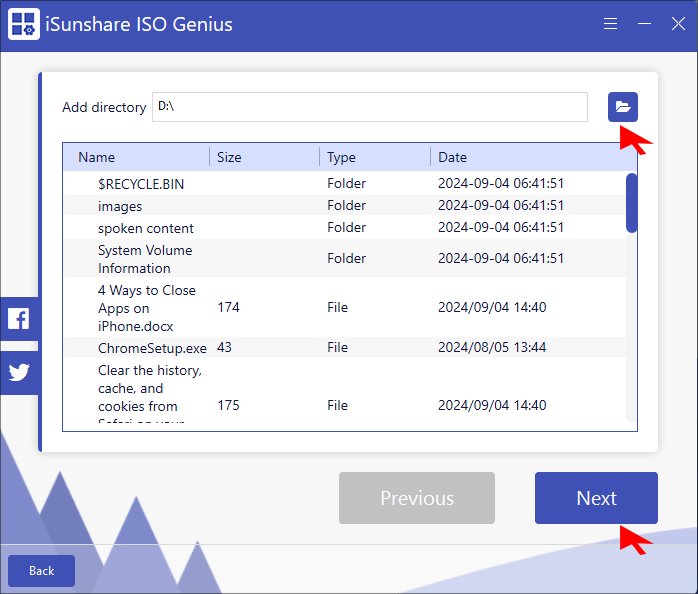Select the spoken content folder
The image size is (698, 594).
(146, 228)
